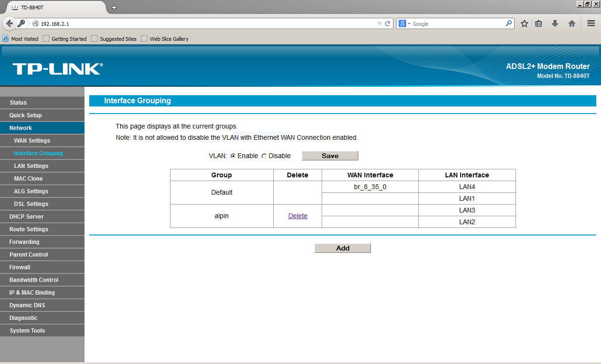This screenshot has height=364, width=601.
Task: Reload the page with the refresh icon
Action: coord(388,23)
